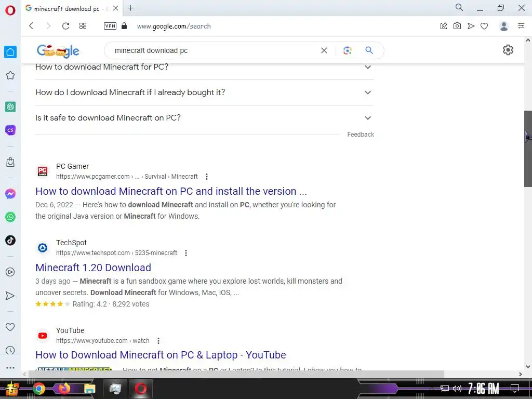Image resolution: width=532 pixels, height=399 pixels.
Task: Open Chrome from the taskbar
Action: (x=38, y=389)
